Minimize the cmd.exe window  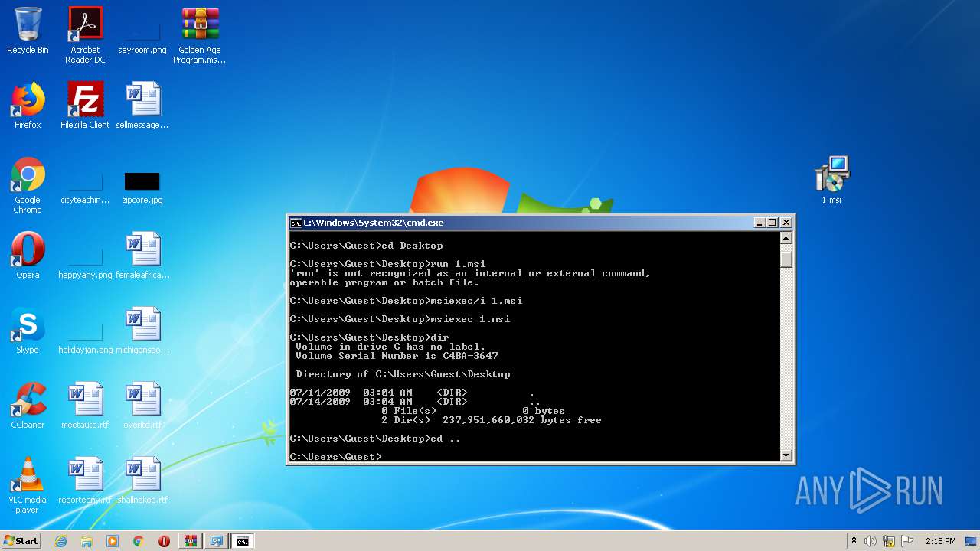759,223
